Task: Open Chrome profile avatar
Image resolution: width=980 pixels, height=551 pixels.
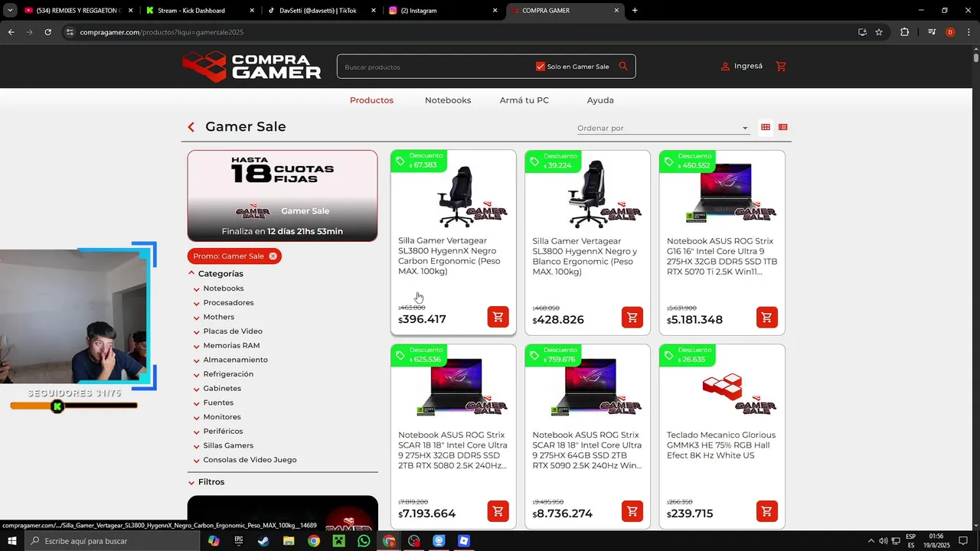Action: 950,32
